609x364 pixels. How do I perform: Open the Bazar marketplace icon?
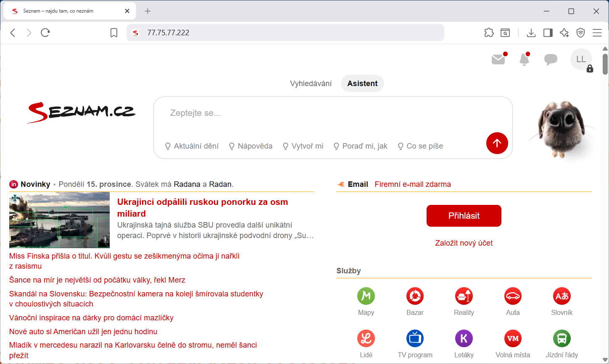[415, 296]
